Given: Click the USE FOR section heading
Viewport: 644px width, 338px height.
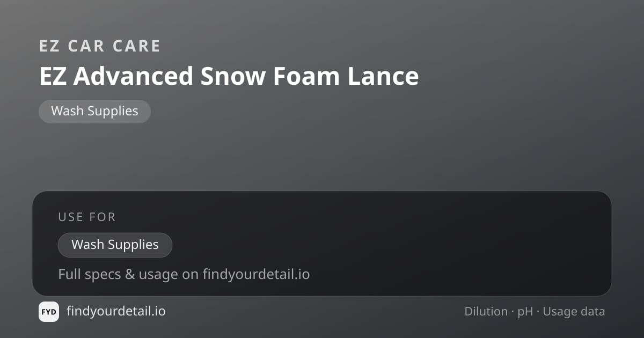Looking at the screenshot, I should [87, 217].
